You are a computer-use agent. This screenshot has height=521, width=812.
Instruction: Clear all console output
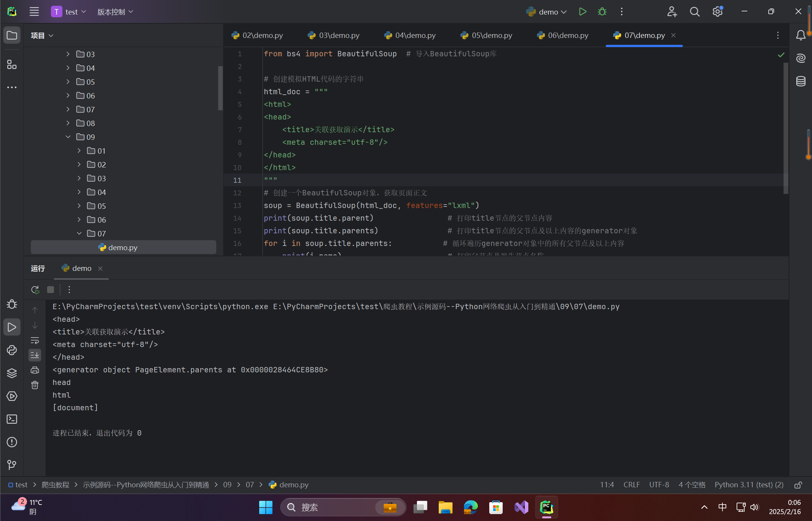tap(35, 385)
